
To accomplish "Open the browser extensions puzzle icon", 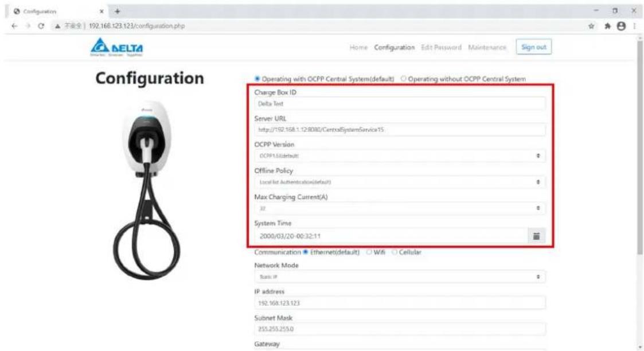I will pos(607,26).
